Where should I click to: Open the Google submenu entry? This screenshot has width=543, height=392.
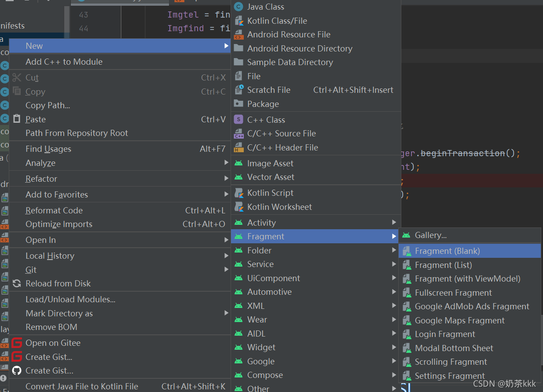click(316, 361)
